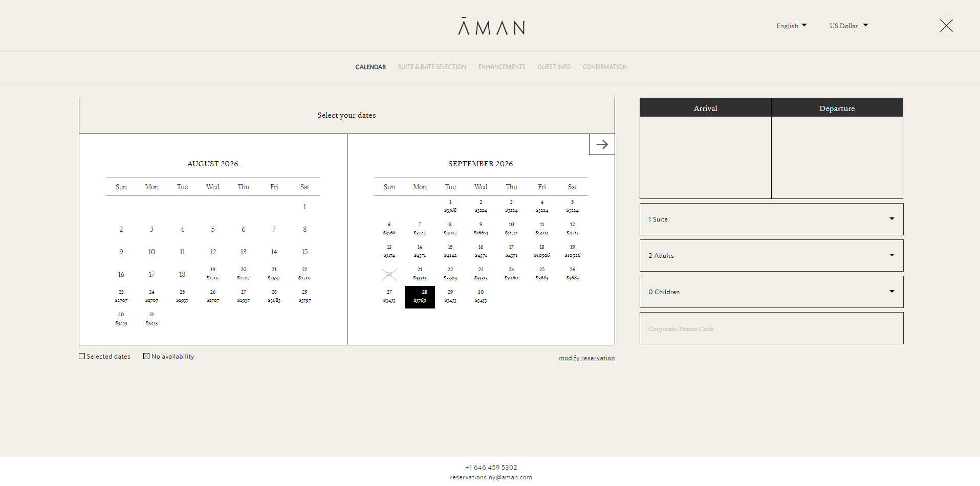Expand the 0 Children dropdown
This screenshot has width=980, height=486.
point(771,292)
